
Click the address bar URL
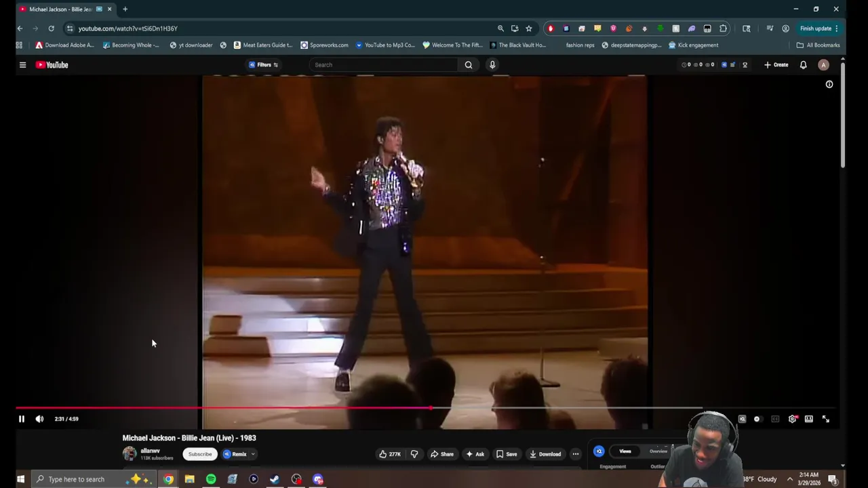pyautogui.click(x=127, y=28)
